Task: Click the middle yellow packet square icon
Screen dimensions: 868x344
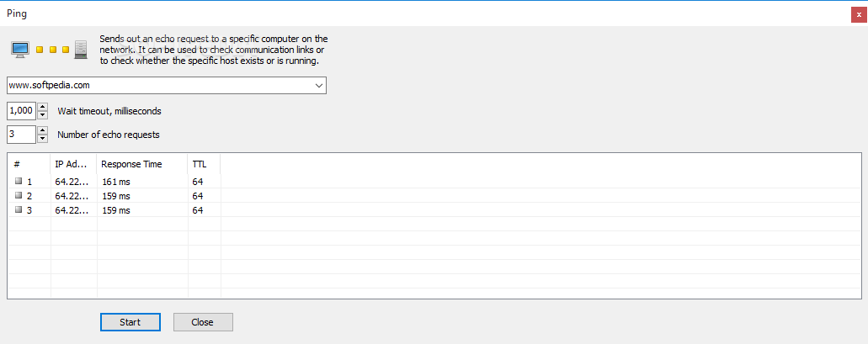Action: pyautogui.click(x=53, y=50)
